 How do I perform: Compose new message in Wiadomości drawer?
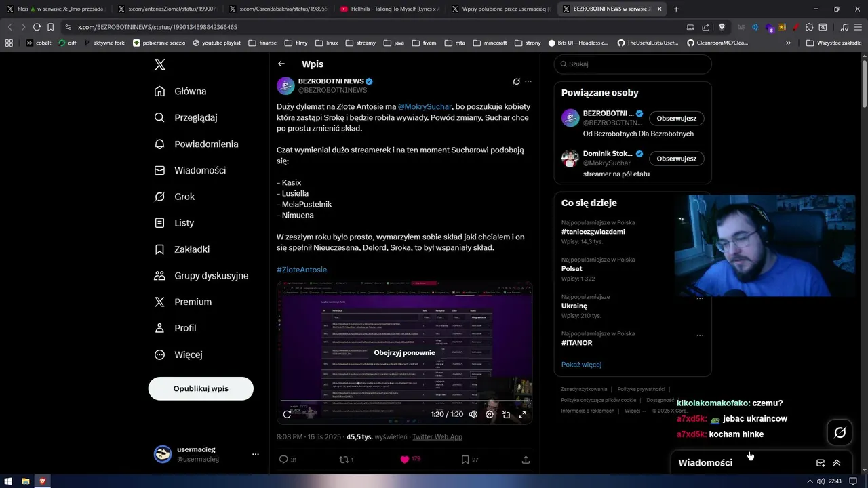click(x=821, y=463)
